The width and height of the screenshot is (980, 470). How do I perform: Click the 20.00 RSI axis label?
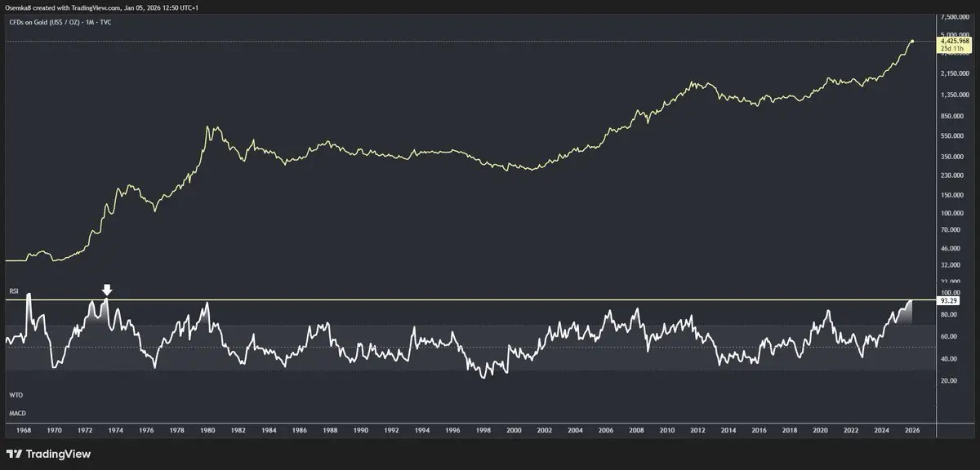coord(949,380)
